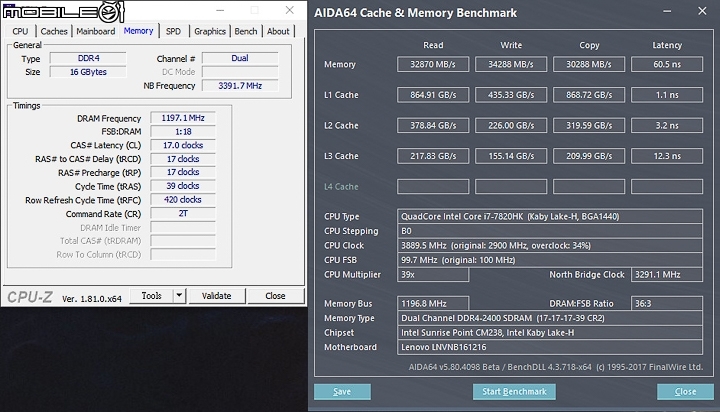The image size is (720, 412).
Task: Close the AIDA64 window with X icon
Action: (702, 11)
